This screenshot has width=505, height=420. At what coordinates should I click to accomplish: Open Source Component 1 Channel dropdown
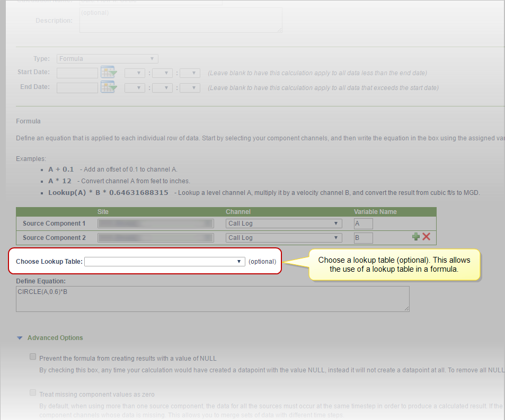point(283,224)
